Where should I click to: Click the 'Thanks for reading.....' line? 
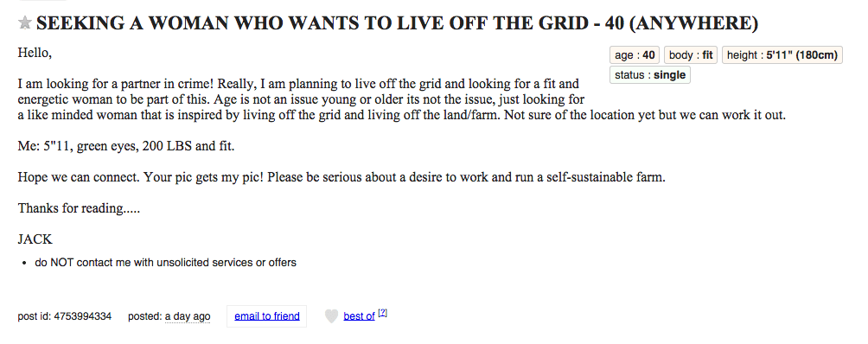point(79,208)
